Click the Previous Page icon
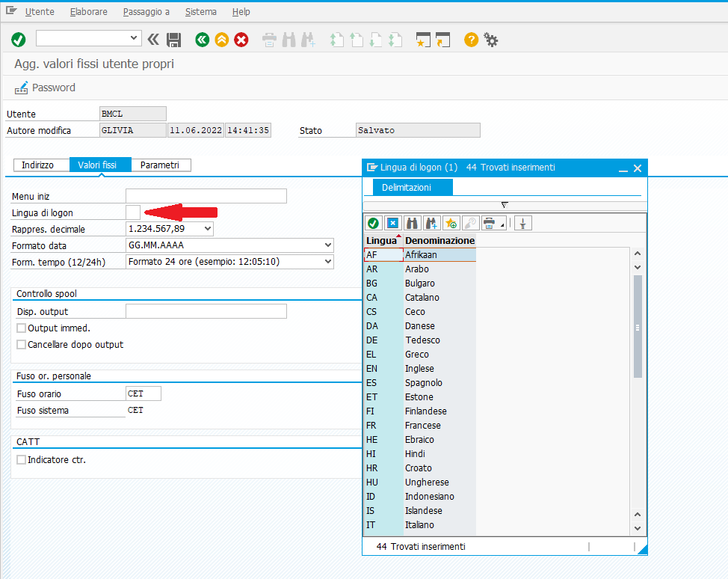728x579 pixels. click(x=356, y=40)
